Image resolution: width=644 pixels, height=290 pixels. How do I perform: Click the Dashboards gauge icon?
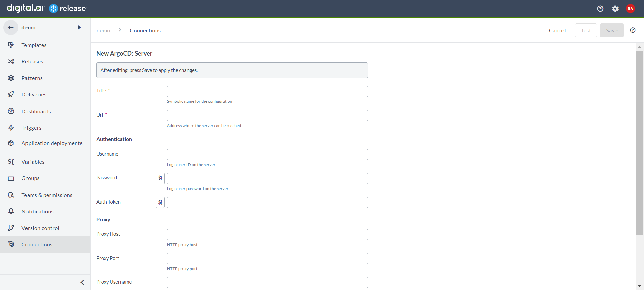pos(11,111)
